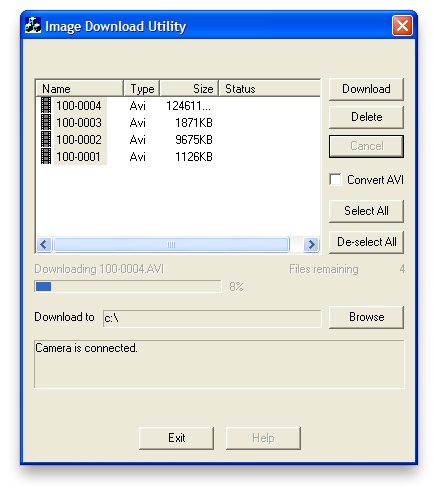Sort file list by Size column

point(189,89)
